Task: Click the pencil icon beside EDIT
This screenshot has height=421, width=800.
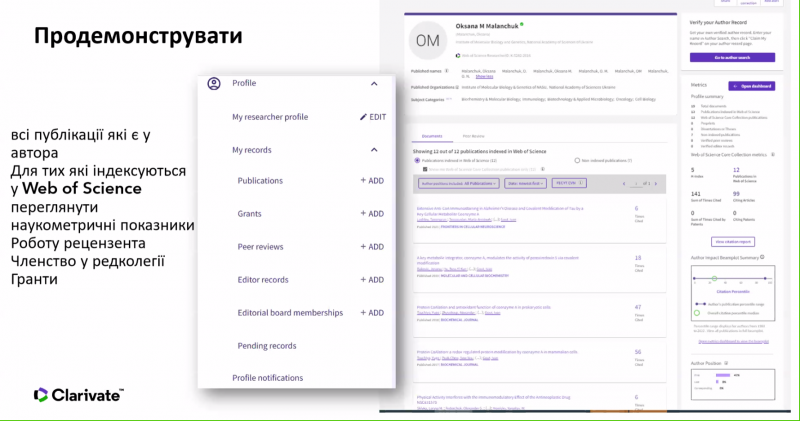Action: click(363, 117)
